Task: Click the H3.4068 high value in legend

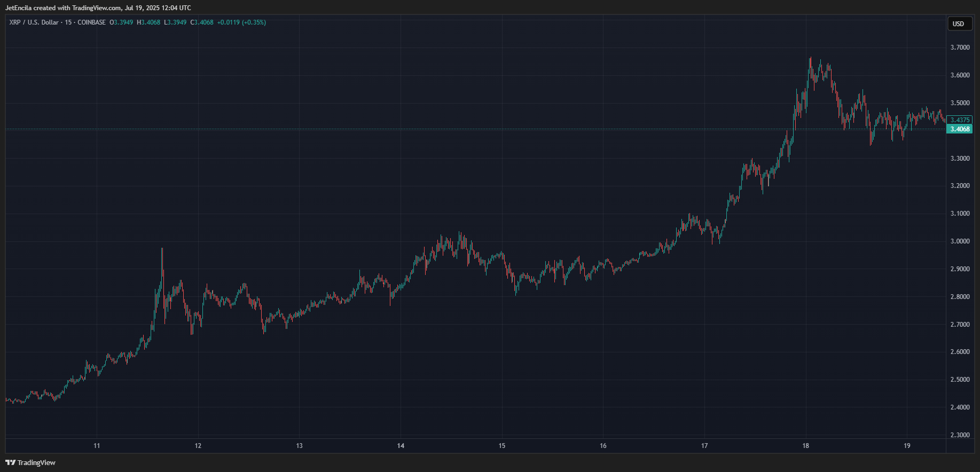Action: pos(148,22)
